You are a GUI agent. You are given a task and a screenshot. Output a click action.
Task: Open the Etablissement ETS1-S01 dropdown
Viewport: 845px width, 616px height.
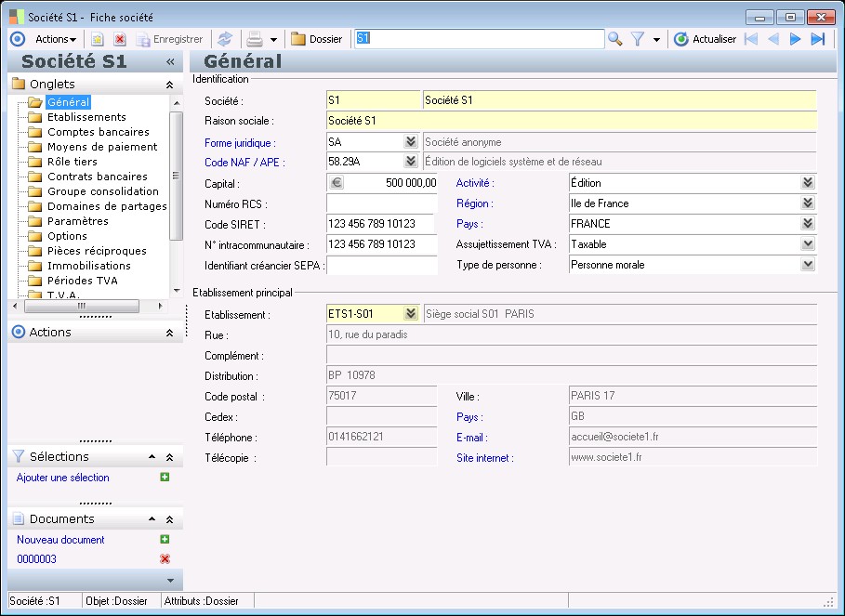[411, 314]
